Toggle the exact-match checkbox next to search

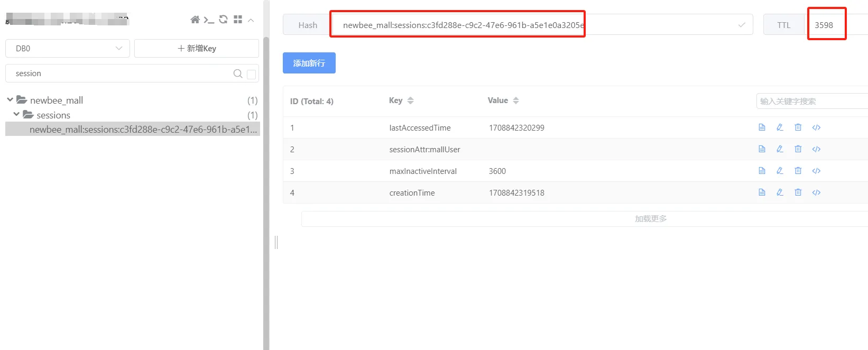[x=252, y=74]
